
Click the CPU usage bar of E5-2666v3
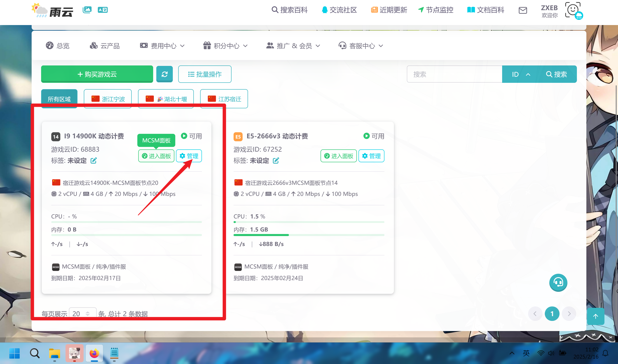309,222
